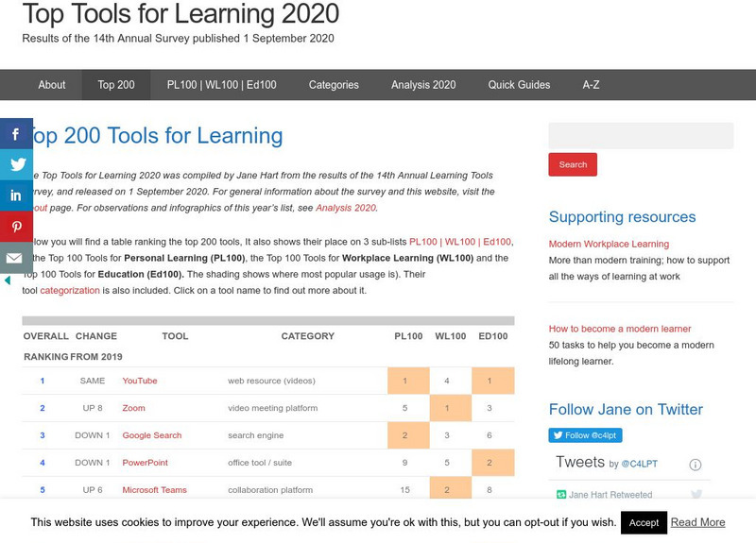Share page on LinkedIn
The width and height of the screenshot is (756, 543).
coord(16,196)
